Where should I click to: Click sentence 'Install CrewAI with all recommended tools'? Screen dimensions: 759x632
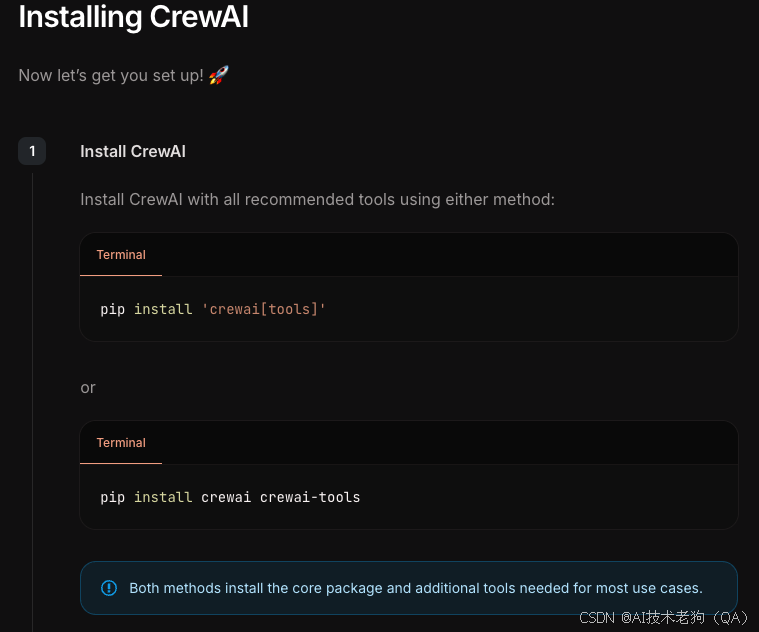[318, 199]
